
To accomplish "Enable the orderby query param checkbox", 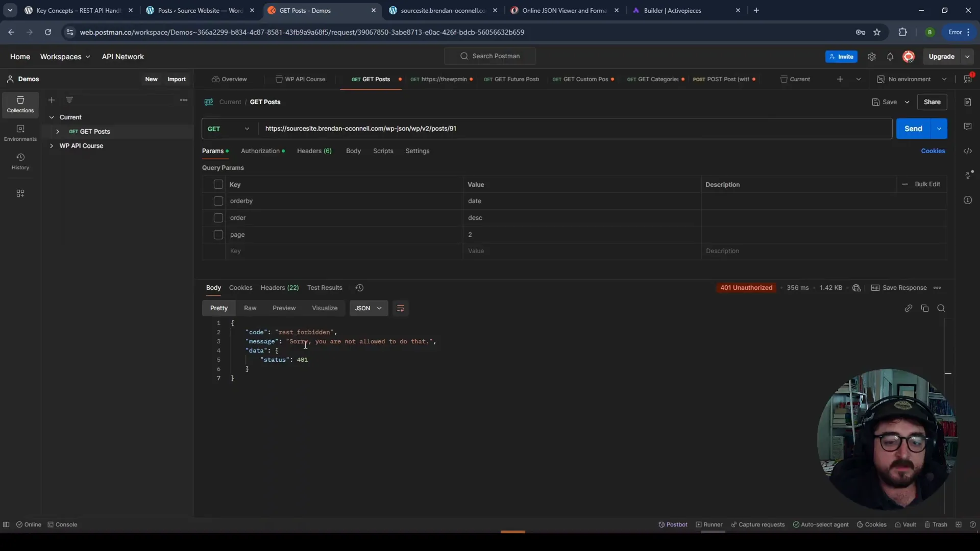I will point(218,201).
